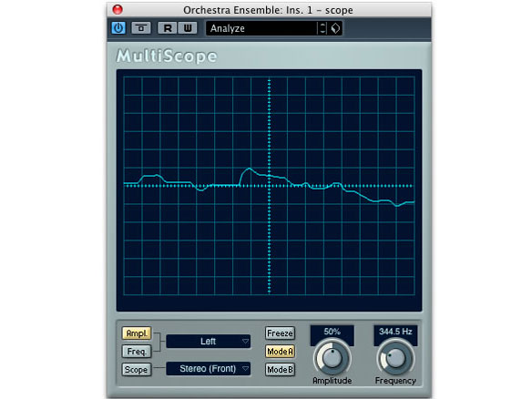Close the MultiScope window with red button
The width and height of the screenshot is (532, 399).
[118, 9]
